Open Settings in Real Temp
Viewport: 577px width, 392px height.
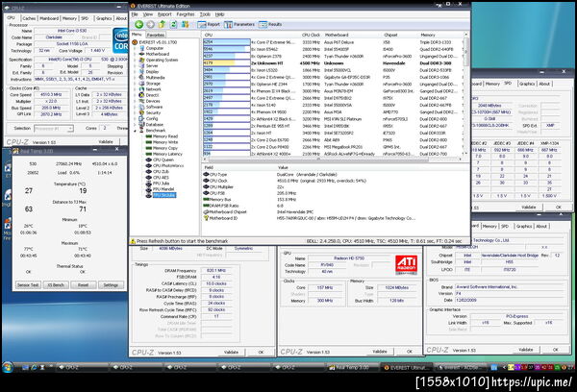(x=111, y=285)
